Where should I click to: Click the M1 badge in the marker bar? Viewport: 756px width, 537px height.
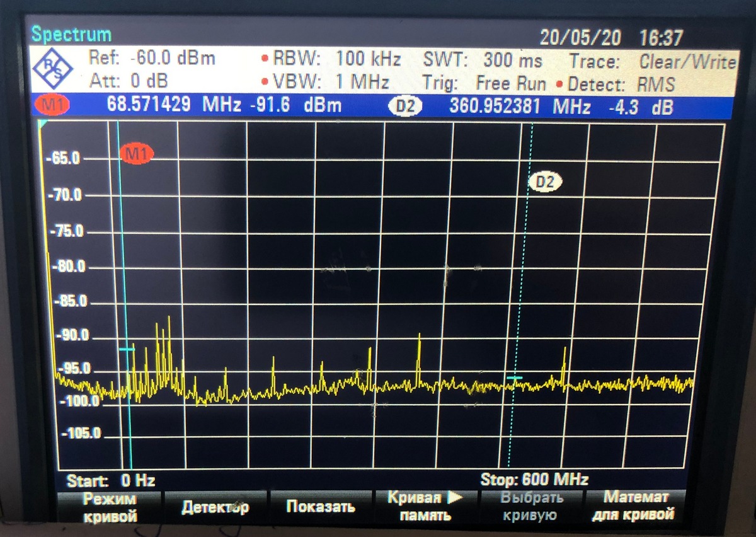tap(53, 105)
